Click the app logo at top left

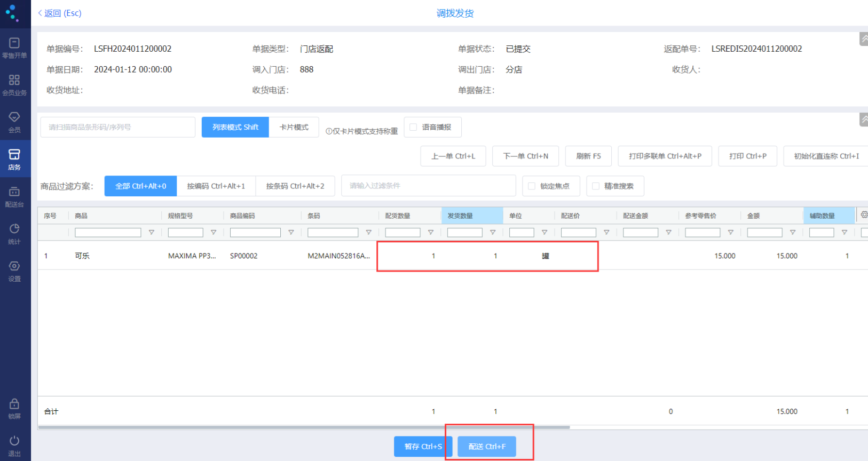(x=12, y=12)
